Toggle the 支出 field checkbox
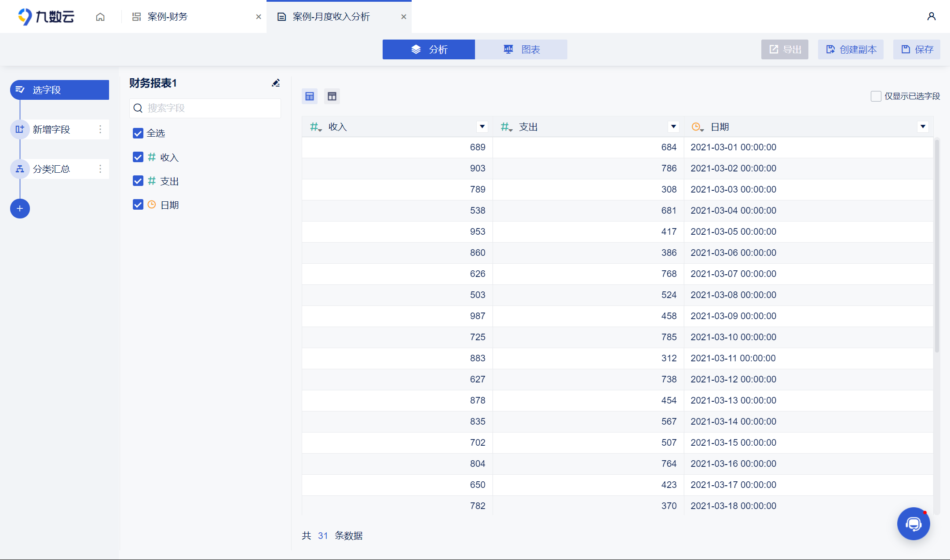The height and width of the screenshot is (560, 950). click(x=138, y=181)
